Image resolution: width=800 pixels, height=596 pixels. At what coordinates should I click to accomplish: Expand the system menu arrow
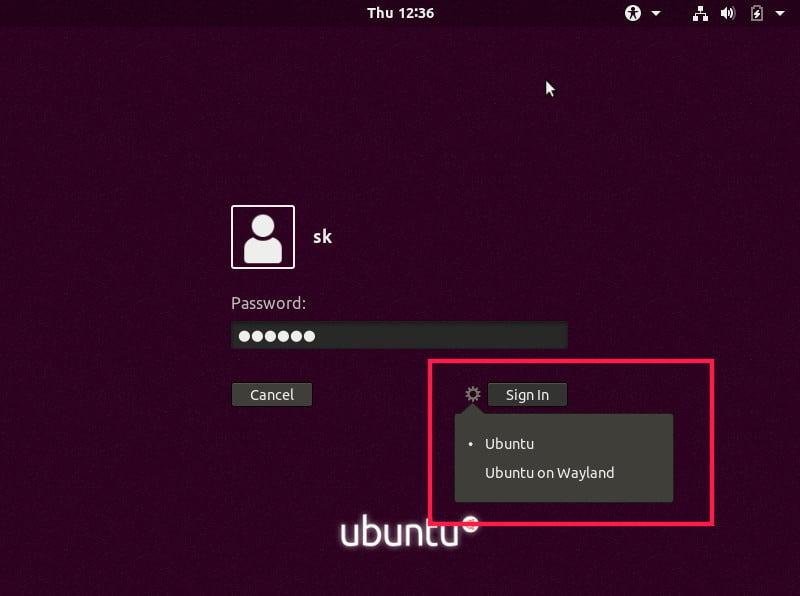pyautogui.click(x=780, y=13)
